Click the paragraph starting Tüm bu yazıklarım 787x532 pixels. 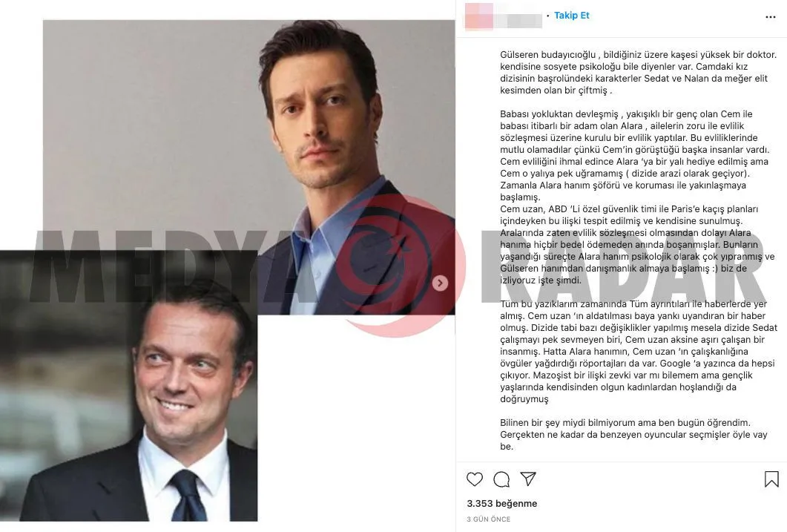click(639, 351)
